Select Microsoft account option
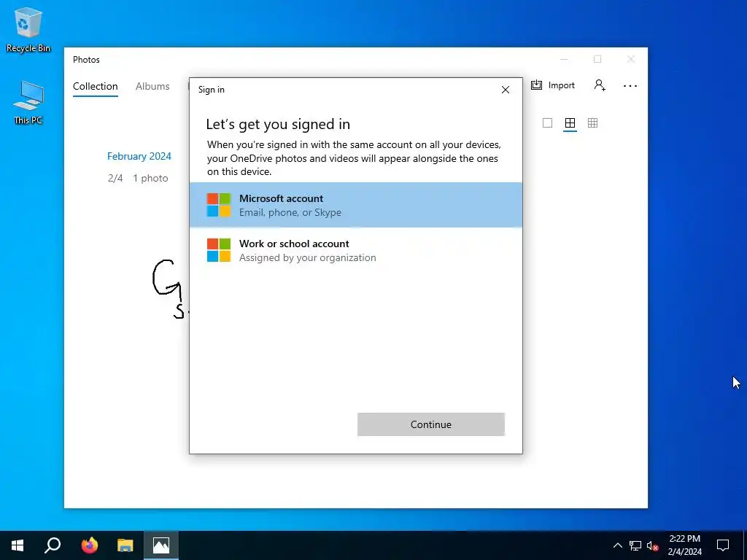 355,205
